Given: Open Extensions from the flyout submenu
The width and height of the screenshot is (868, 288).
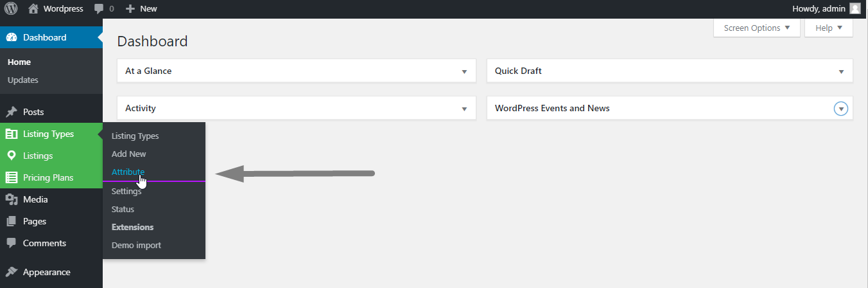Looking at the screenshot, I should pos(132,227).
